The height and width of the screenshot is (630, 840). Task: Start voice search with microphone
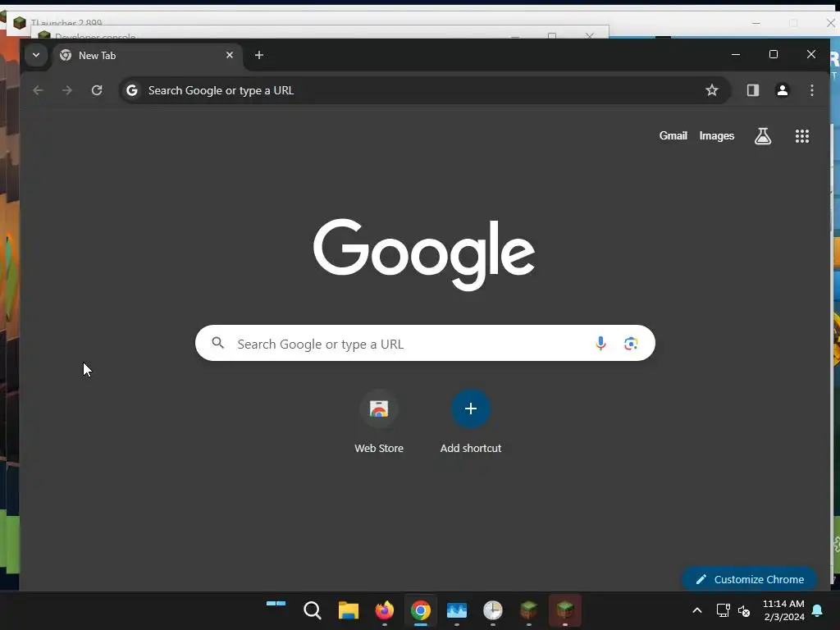click(x=600, y=343)
